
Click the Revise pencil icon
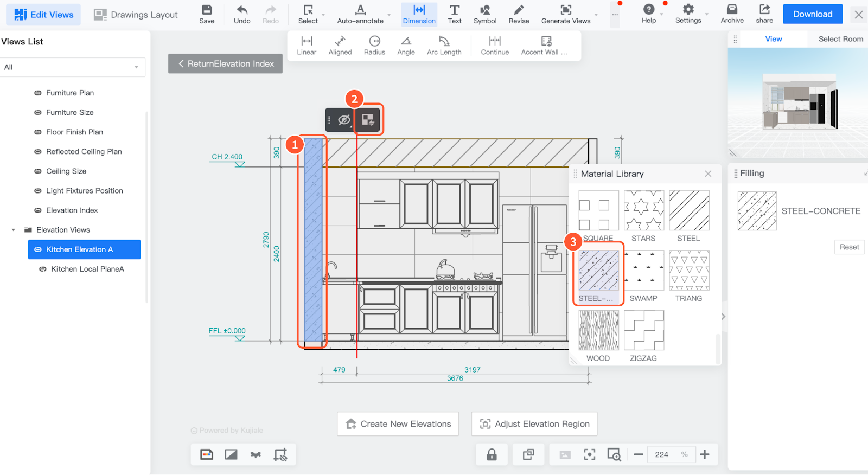pos(519,10)
